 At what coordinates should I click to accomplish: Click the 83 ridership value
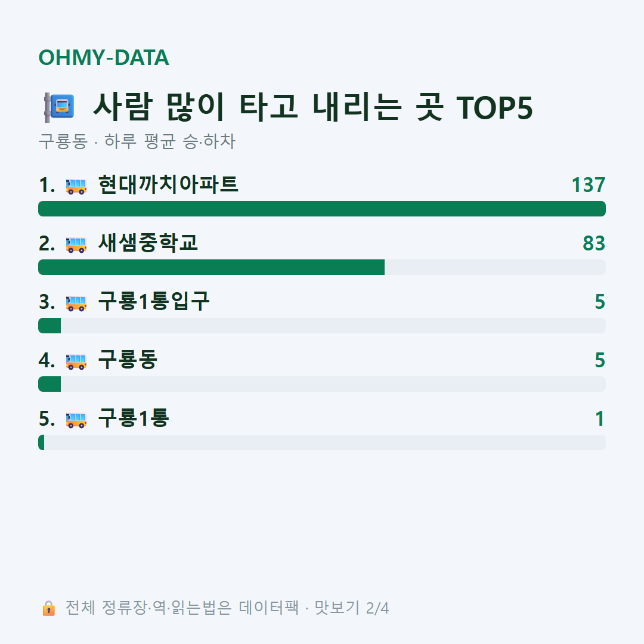pyautogui.click(x=594, y=243)
